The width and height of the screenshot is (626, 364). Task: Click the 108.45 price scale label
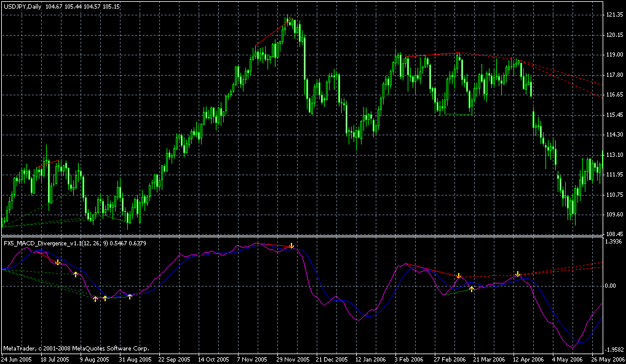click(614, 234)
